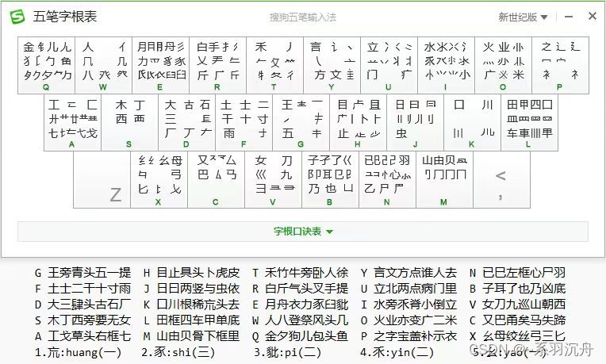Select the R key with 白手 radicals
This screenshot has height=364, width=606.
click(217, 65)
